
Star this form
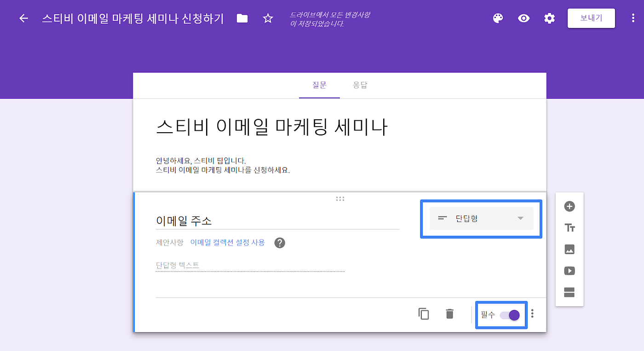(268, 18)
